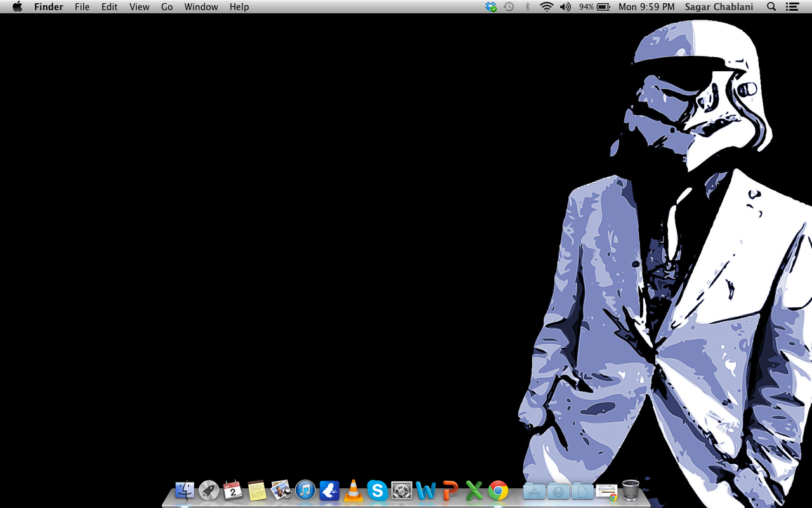
Task: Open the yellow Notes/Stickies icon in Dock
Action: click(257, 490)
